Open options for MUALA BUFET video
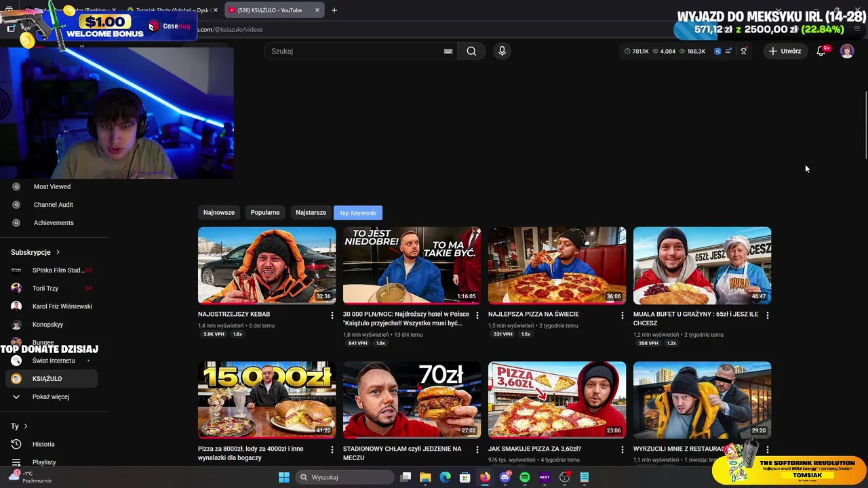The image size is (868, 488). click(767, 315)
